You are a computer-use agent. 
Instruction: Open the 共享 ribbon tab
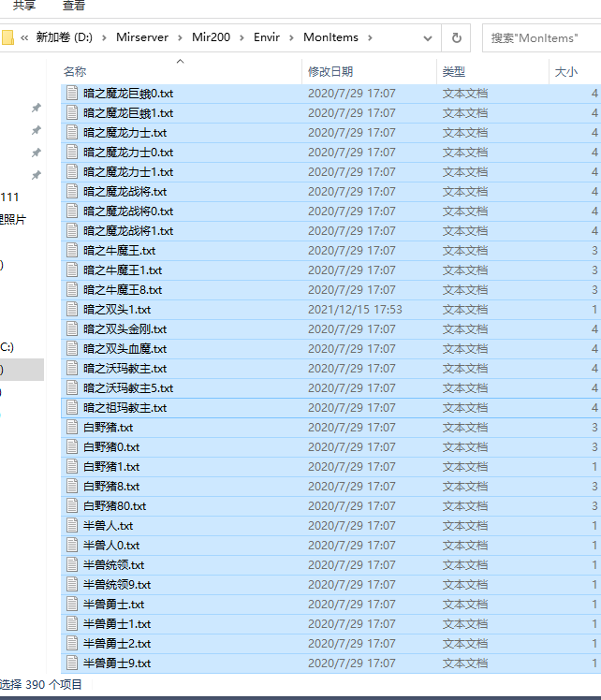(24, 6)
